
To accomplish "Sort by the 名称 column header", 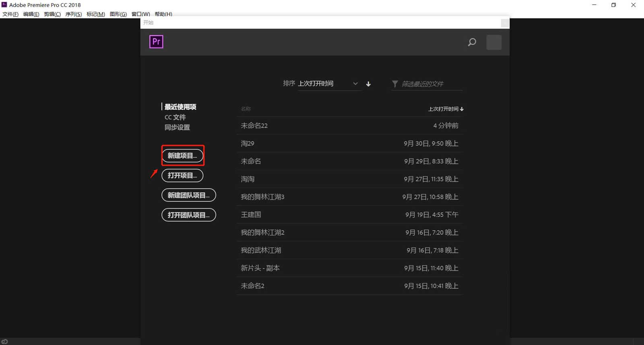I will pyautogui.click(x=246, y=109).
